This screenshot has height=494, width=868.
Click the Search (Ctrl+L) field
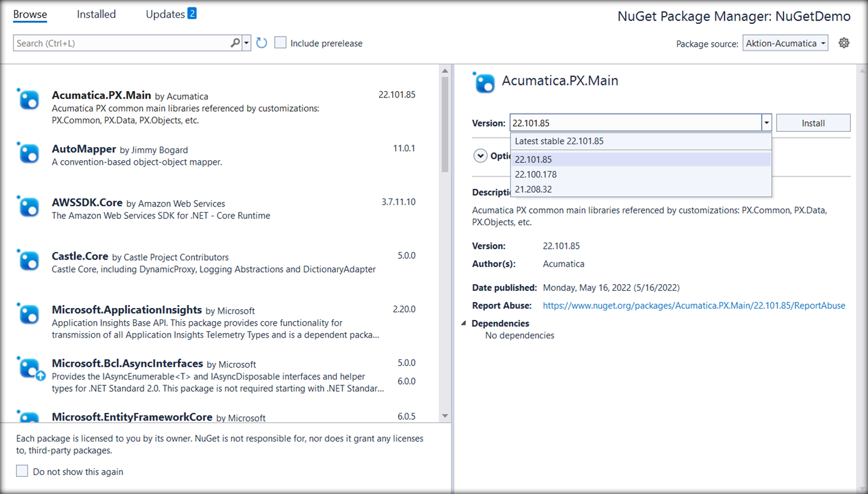coord(121,43)
